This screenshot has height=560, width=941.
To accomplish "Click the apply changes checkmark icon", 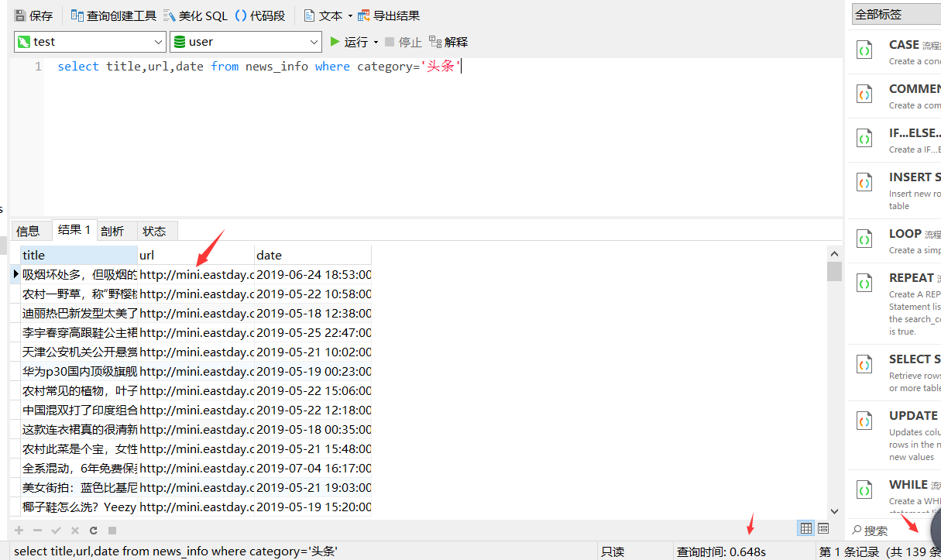I will (x=56, y=531).
